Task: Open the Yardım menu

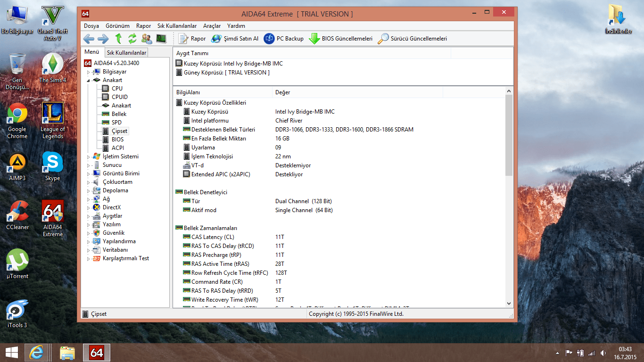Action: pos(236,26)
